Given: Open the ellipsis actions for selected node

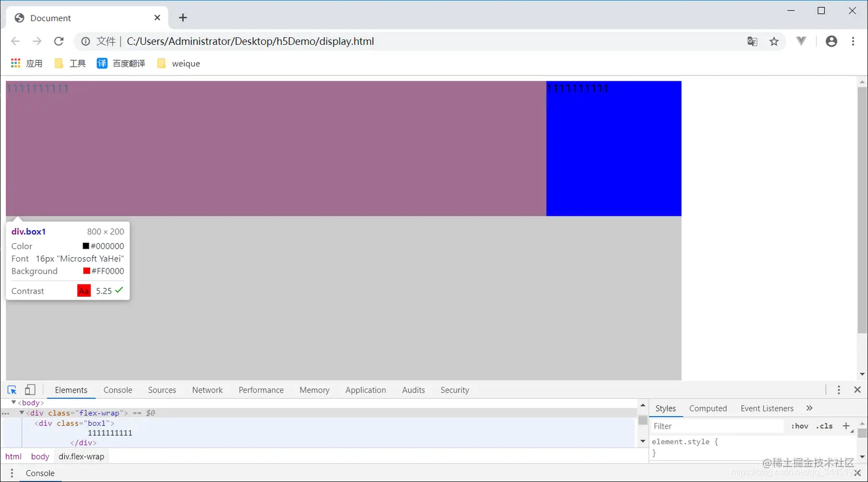Looking at the screenshot, I should pos(5,413).
